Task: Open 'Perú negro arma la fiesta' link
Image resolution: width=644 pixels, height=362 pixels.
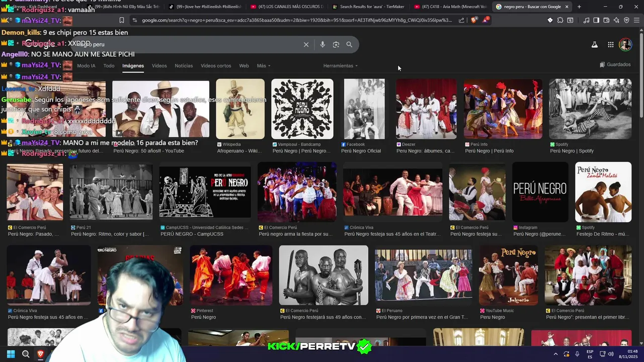Action: (295, 234)
